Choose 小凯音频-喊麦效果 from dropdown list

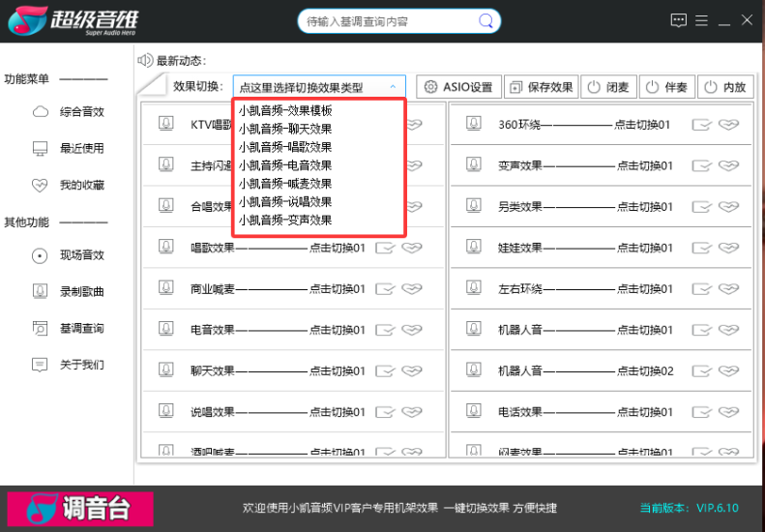(285, 184)
